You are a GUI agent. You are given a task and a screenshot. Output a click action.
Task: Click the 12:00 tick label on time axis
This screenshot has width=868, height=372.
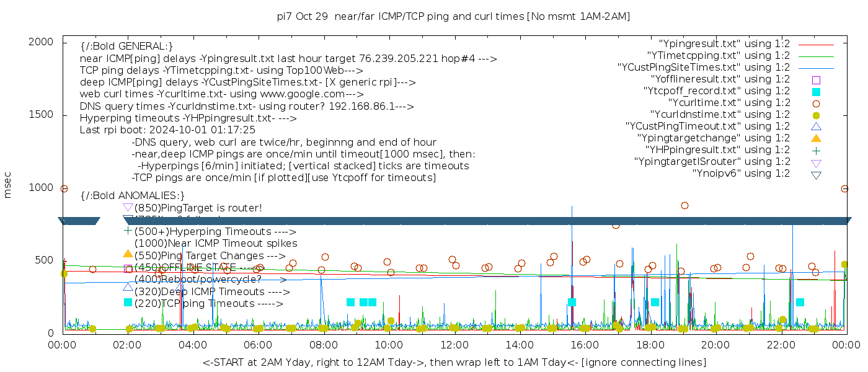[454, 345]
